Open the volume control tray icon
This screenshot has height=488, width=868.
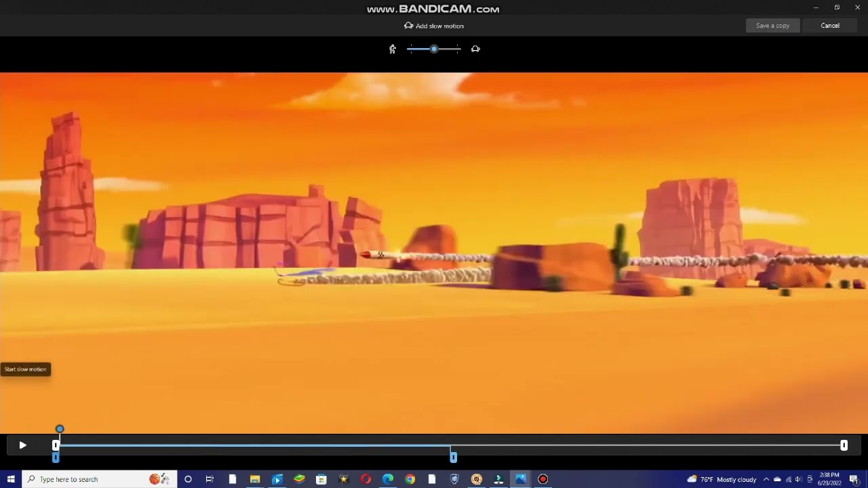(798, 479)
